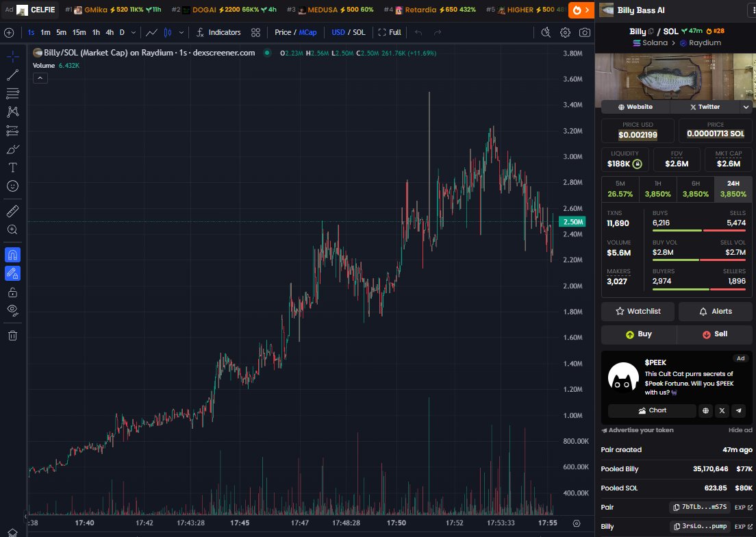
Task: Open the Indicators menu
Action: 218,32
